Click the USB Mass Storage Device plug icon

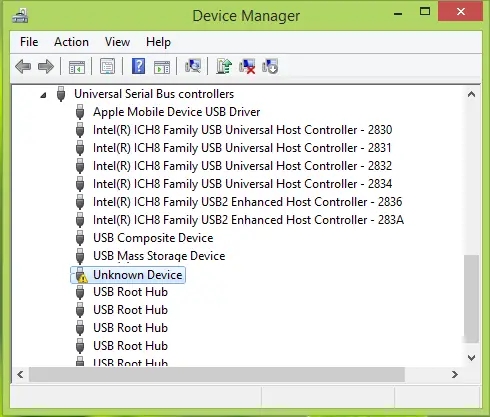coord(80,256)
